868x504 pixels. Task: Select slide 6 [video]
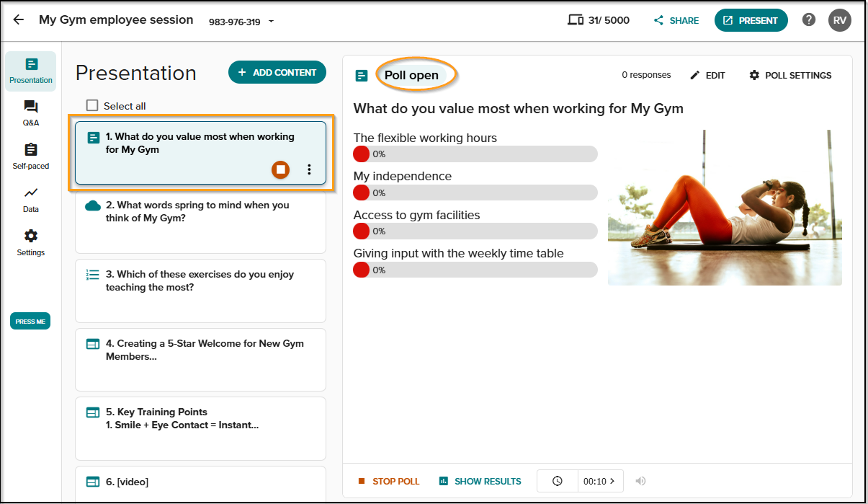[x=200, y=484]
